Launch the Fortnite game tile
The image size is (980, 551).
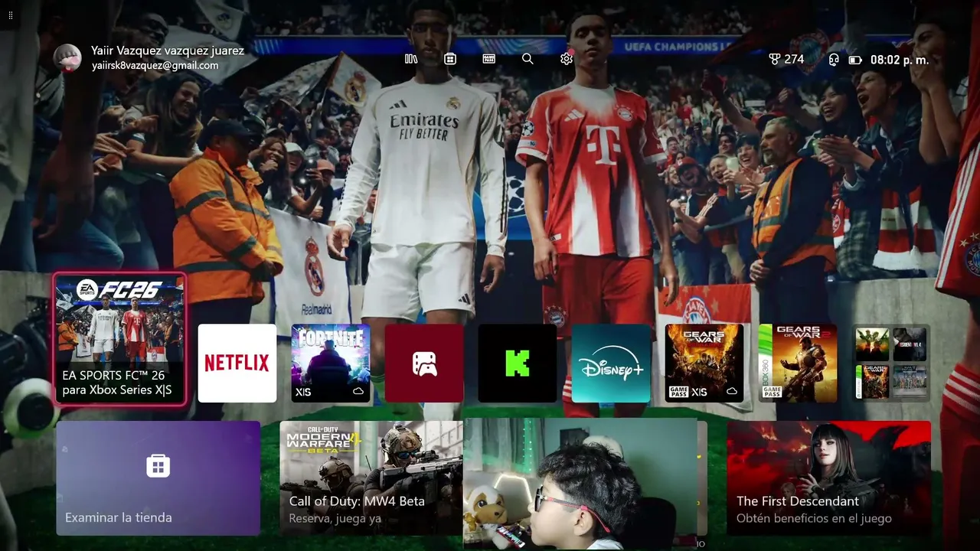(x=331, y=363)
